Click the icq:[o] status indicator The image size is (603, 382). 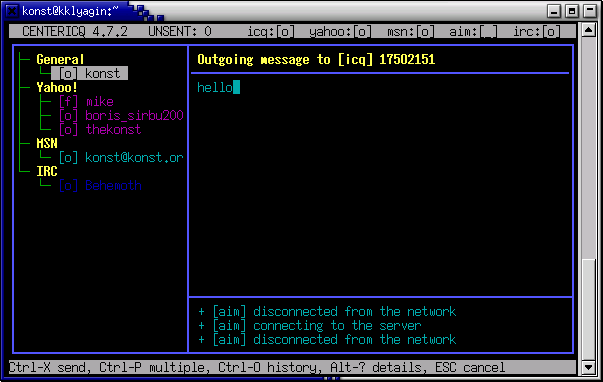click(x=271, y=31)
